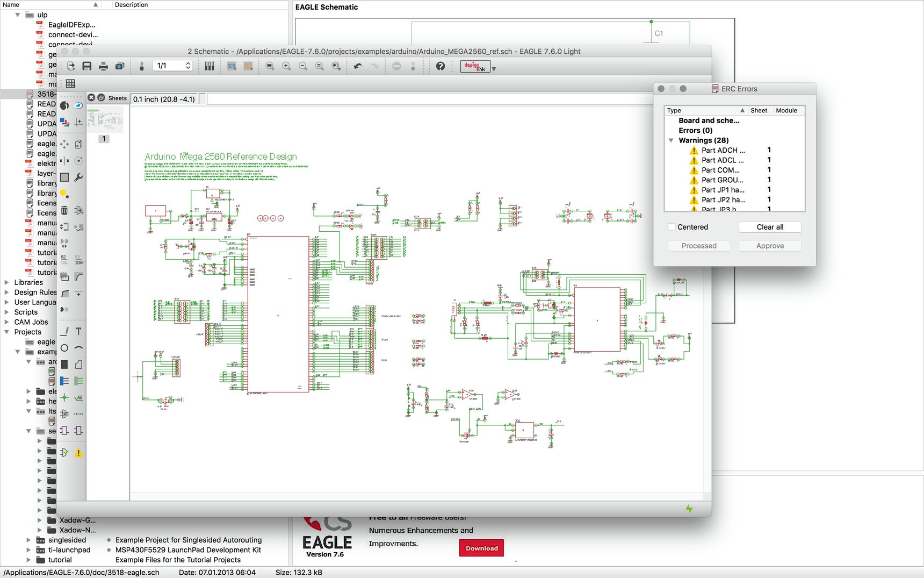This screenshot has width=924, height=578.
Task: Run a script with the SCR icon
Action: [232, 66]
